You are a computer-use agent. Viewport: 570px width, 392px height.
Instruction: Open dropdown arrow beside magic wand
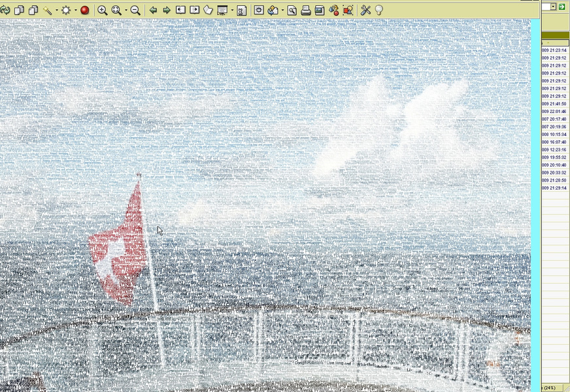[57, 10]
